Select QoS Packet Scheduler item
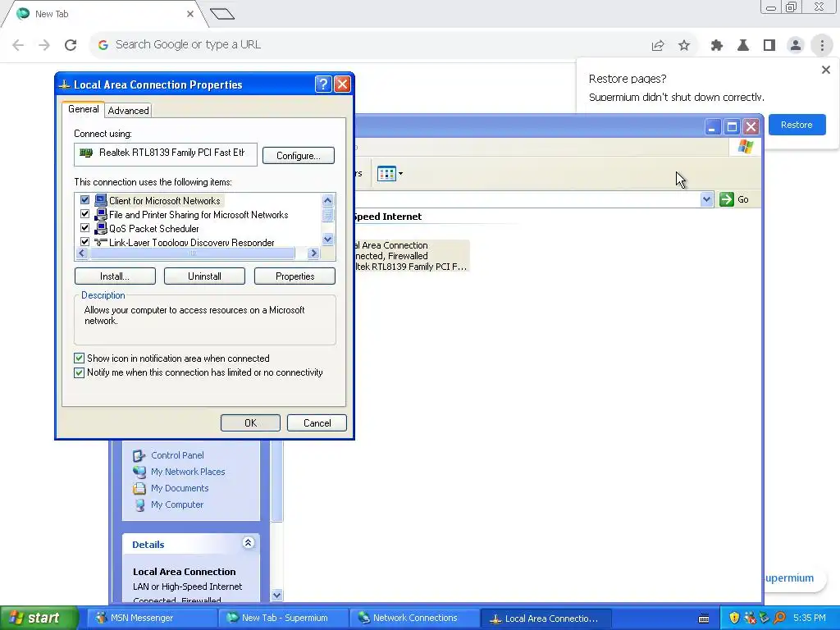This screenshot has height=630, width=840. point(153,229)
